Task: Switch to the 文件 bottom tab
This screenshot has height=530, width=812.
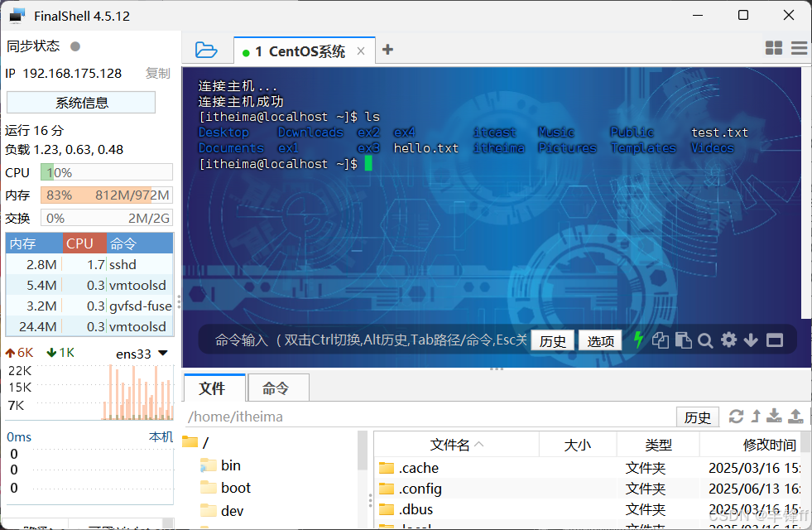Action: (214, 388)
